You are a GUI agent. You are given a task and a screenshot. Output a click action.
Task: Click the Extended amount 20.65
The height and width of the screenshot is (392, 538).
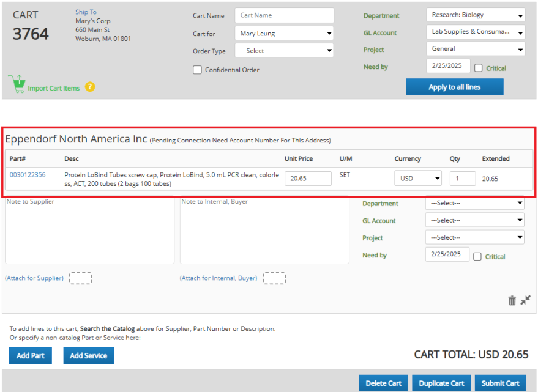tap(490, 179)
